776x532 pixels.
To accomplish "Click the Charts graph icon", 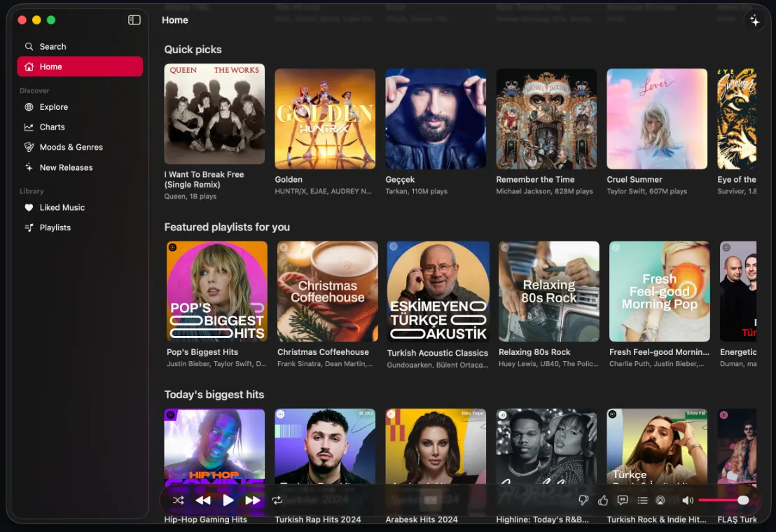I will pyautogui.click(x=29, y=127).
